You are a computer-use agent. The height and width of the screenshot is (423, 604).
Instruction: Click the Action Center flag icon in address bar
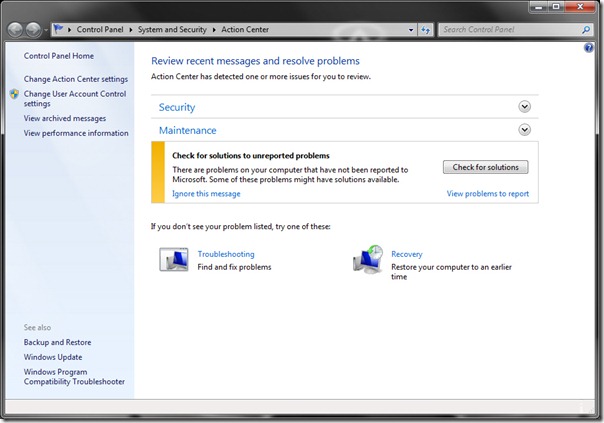pos(58,30)
